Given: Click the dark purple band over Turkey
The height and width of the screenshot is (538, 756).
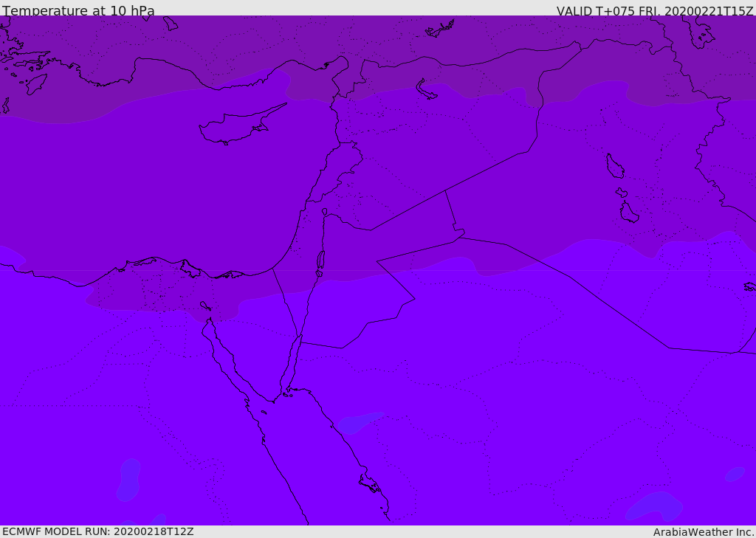Looking at the screenshot, I should click(221, 44).
